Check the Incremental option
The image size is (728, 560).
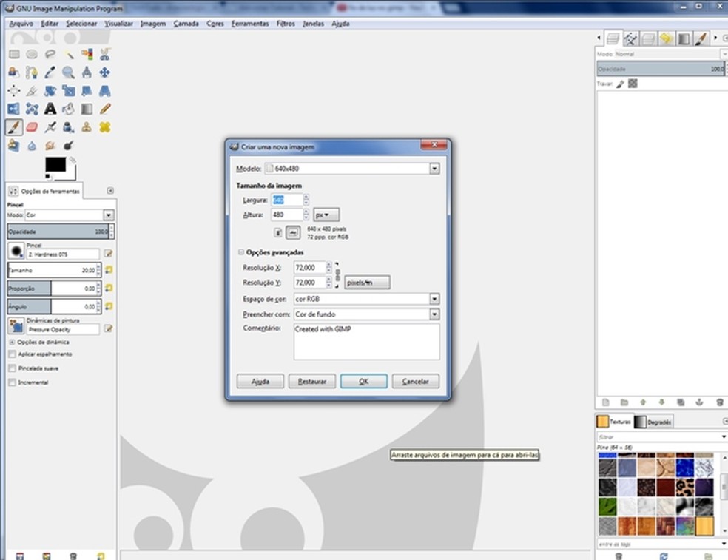tap(12, 382)
